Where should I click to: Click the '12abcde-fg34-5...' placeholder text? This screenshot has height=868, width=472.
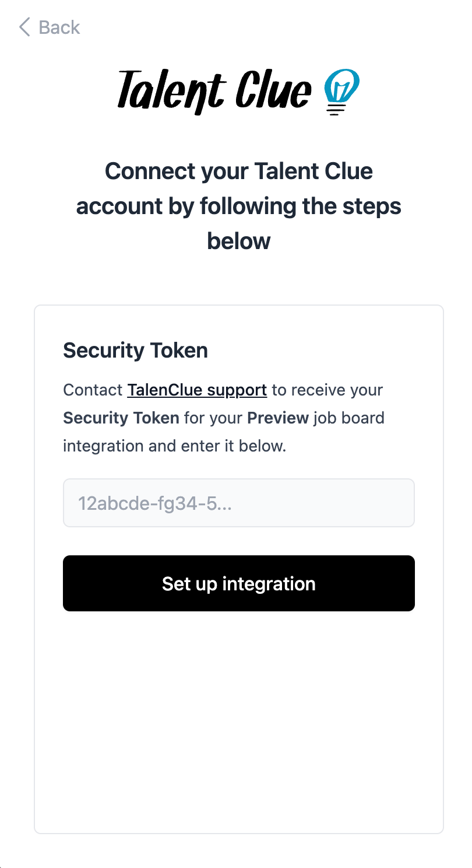(x=155, y=503)
